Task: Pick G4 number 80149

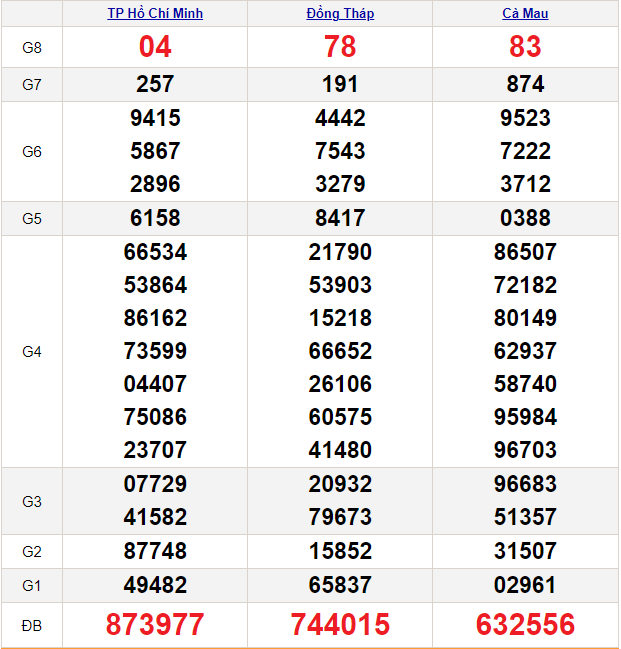Action: [x=525, y=318]
